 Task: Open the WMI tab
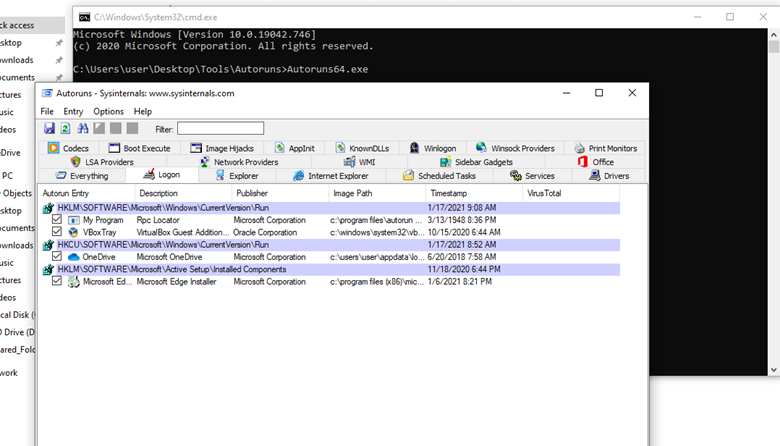(x=359, y=162)
